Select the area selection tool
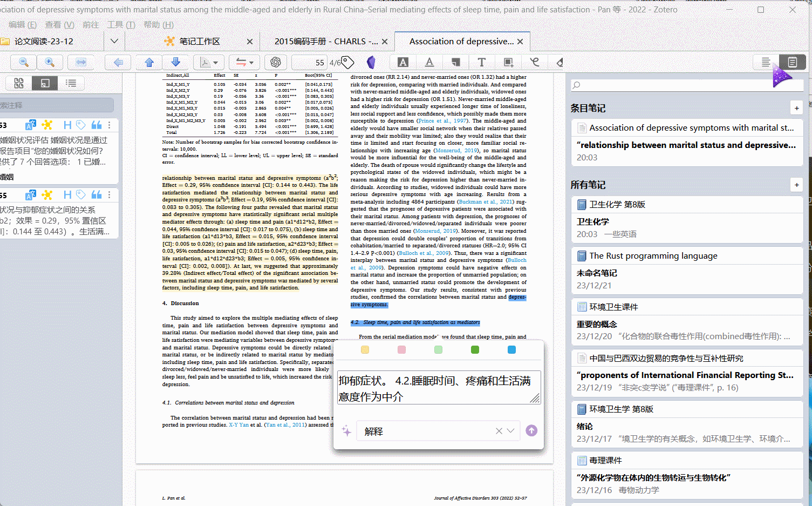This screenshot has height=506, width=812. point(508,62)
